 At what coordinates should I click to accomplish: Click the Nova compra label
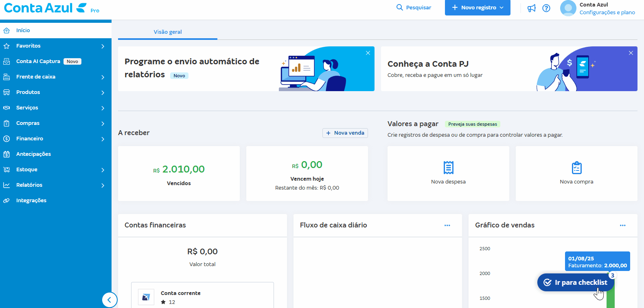(576, 182)
